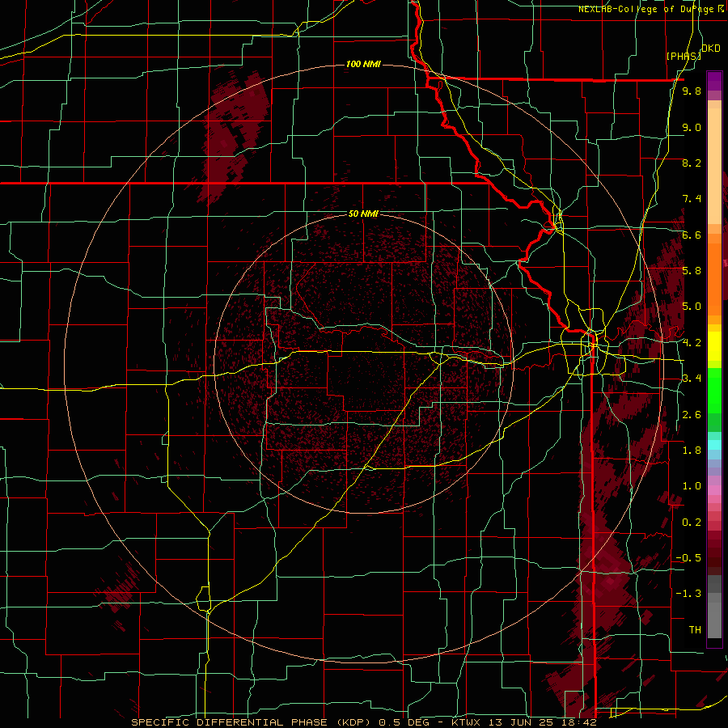Click the "6.6" color scale value
Image resolution: width=728 pixels, height=728 pixels.
[692, 235]
